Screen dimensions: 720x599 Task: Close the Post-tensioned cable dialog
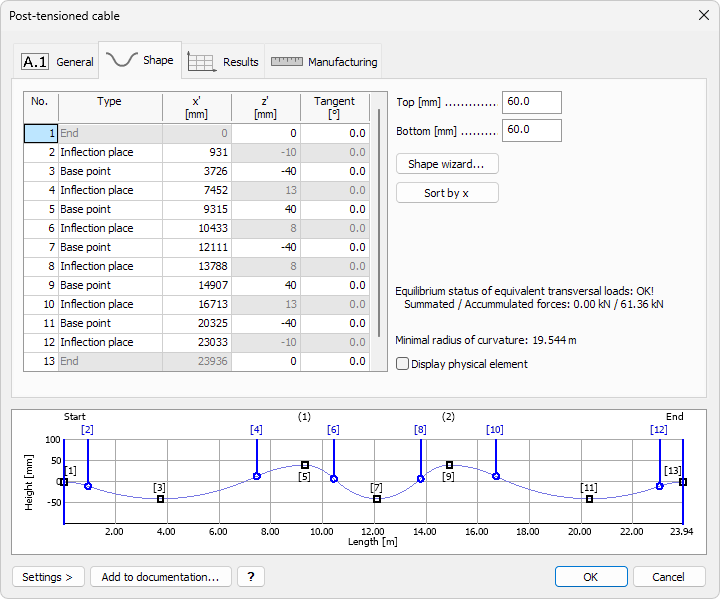703,16
